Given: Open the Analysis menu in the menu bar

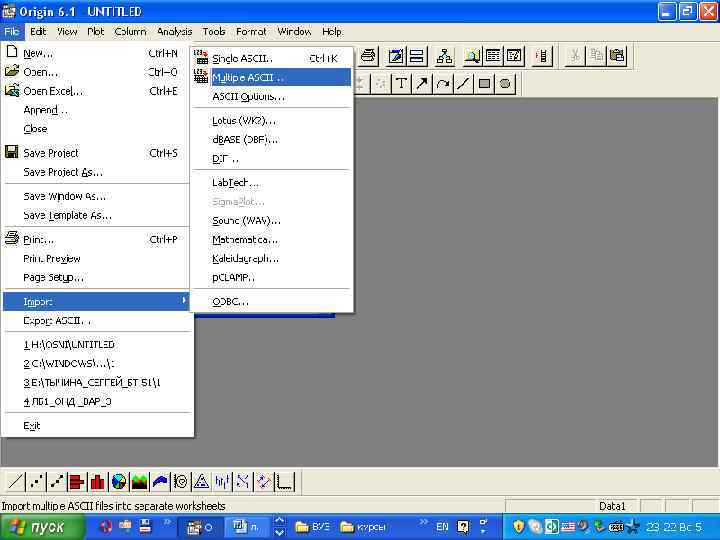Looking at the screenshot, I should [174, 32].
